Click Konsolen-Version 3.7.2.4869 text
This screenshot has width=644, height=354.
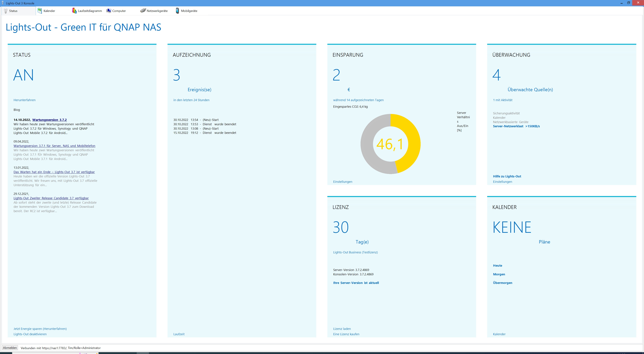click(353, 274)
